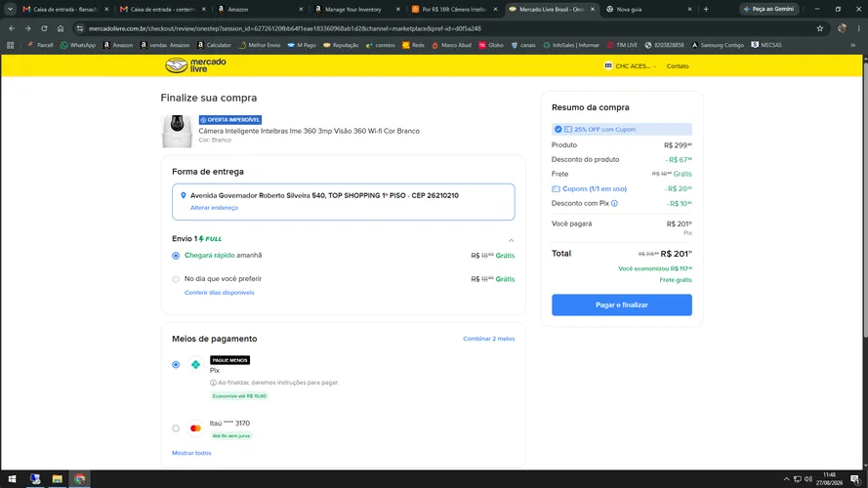Viewport: 868px width, 488px height.
Task: Open Chrome profile avatar menu
Action: tap(842, 28)
